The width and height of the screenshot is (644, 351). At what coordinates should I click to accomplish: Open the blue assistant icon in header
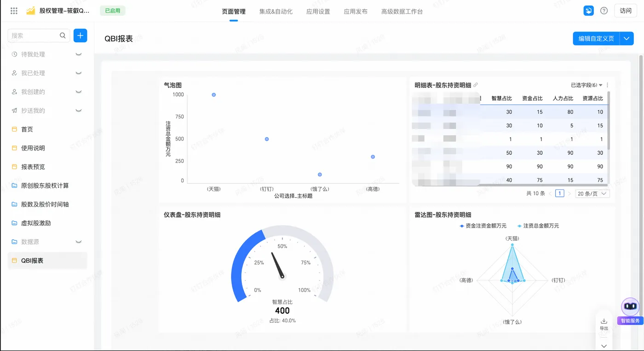588,11
